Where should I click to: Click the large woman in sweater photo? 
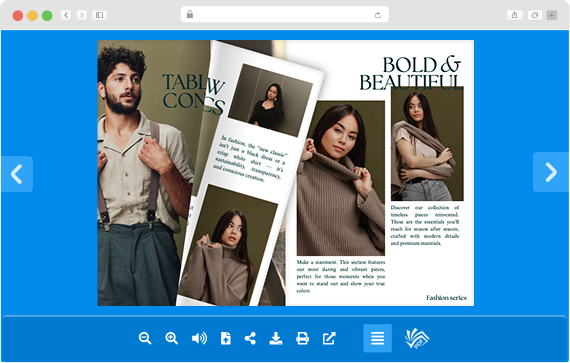tap(341, 178)
